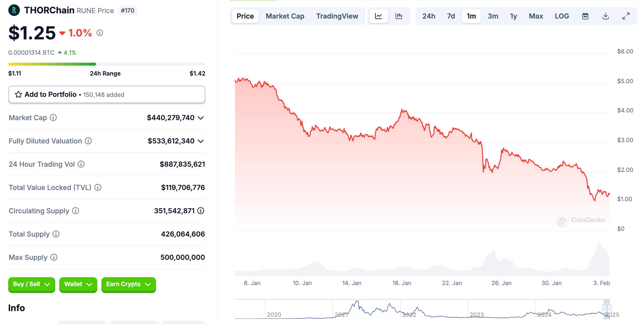The width and height of the screenshot is (644, 324).
Task: Open the Earn Crypto menu button
Action: 129,284
